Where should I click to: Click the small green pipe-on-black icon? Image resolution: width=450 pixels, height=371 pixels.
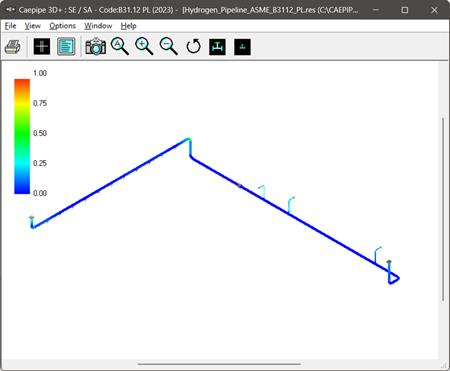click(242, 47)
